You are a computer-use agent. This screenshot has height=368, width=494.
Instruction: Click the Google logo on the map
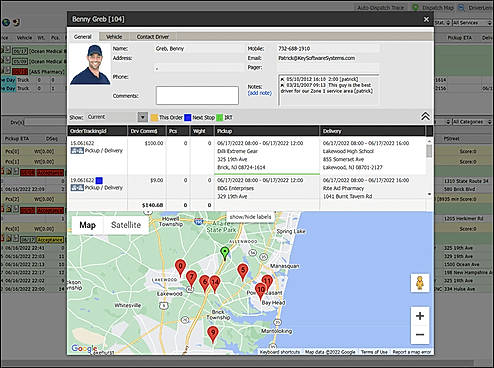[x=84, y=349]
